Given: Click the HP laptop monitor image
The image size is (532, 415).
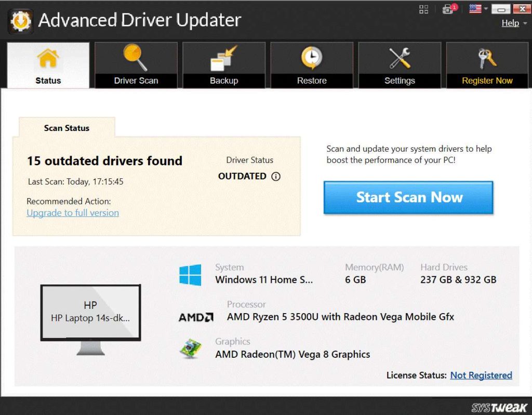Looking at the screenshot, I should (x=90, y=319).
